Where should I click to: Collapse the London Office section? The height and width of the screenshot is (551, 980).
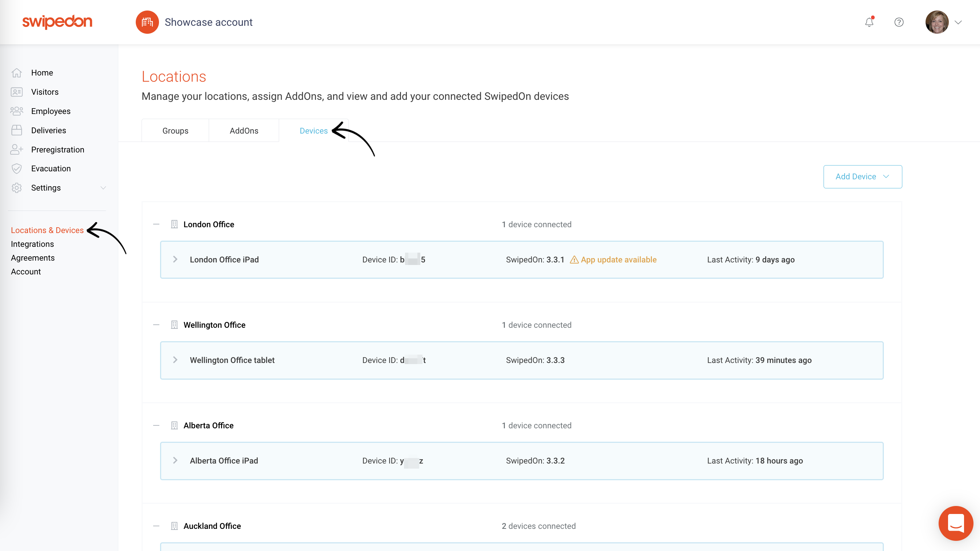156,225
